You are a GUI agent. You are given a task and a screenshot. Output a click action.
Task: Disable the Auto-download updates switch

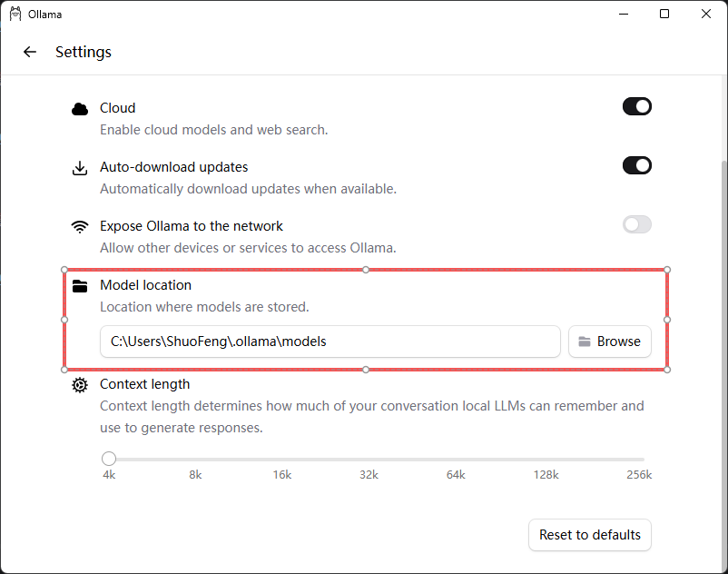[x=637, y=165]
